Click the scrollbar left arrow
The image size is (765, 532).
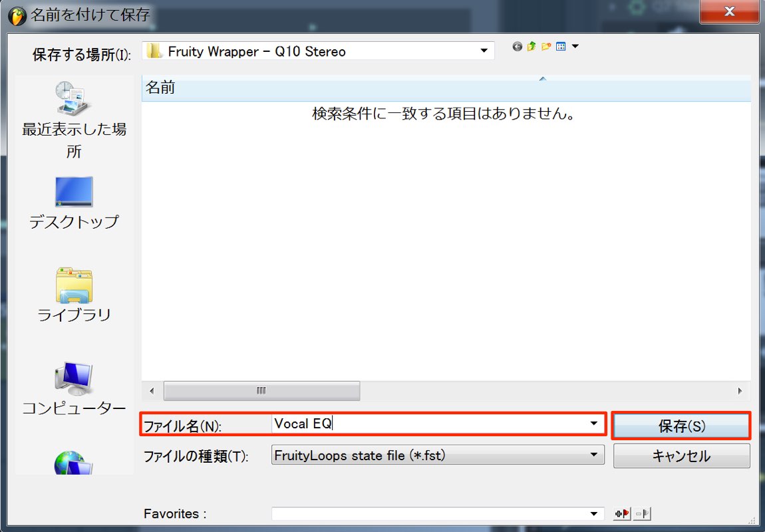pyautogui.click(x=152, y=390)
